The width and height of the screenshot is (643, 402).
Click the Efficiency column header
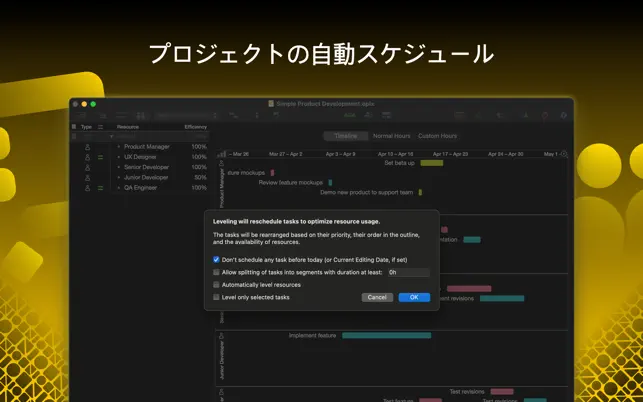[x=196, y=127]
